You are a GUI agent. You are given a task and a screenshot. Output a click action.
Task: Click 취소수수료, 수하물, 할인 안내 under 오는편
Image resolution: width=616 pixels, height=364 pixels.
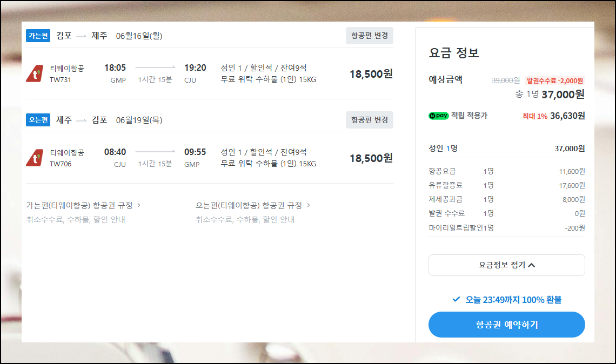coord(245,219)
